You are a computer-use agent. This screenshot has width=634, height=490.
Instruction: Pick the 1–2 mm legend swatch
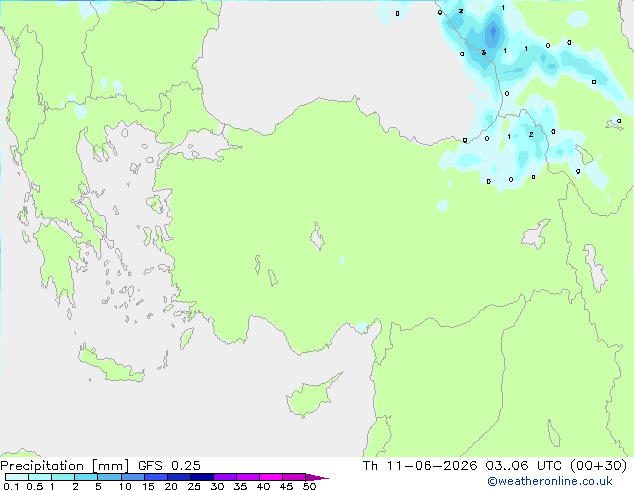[x=63, y=477]
